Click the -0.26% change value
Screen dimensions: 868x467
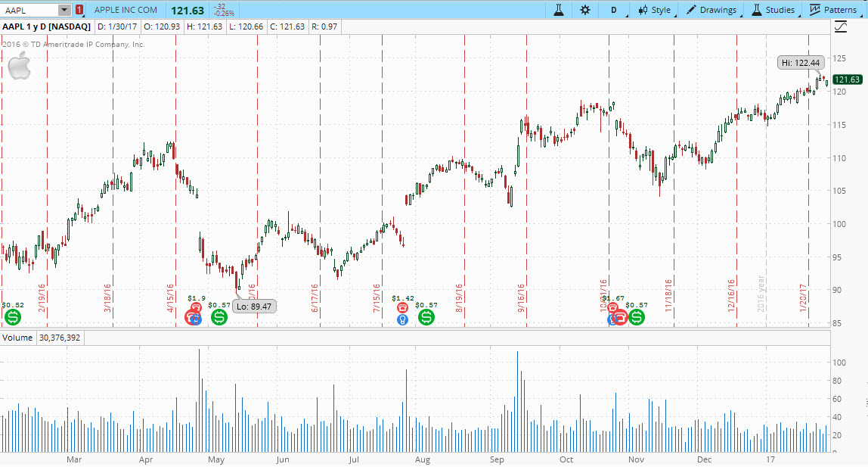click(x=225, y=14)
